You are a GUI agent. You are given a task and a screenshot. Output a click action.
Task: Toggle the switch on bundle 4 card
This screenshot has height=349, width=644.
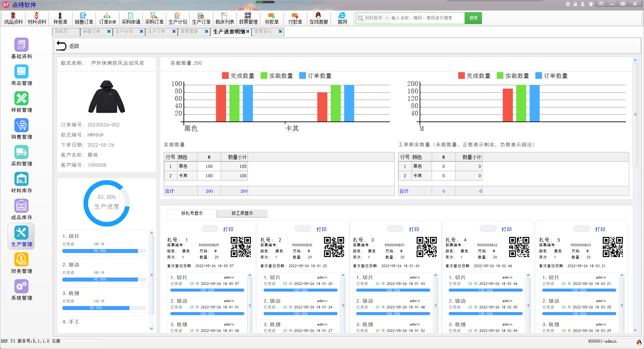(488, 229)
